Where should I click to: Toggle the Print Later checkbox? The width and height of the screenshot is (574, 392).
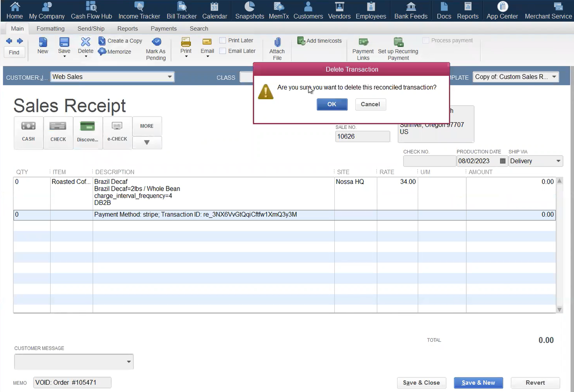[223, 40]
